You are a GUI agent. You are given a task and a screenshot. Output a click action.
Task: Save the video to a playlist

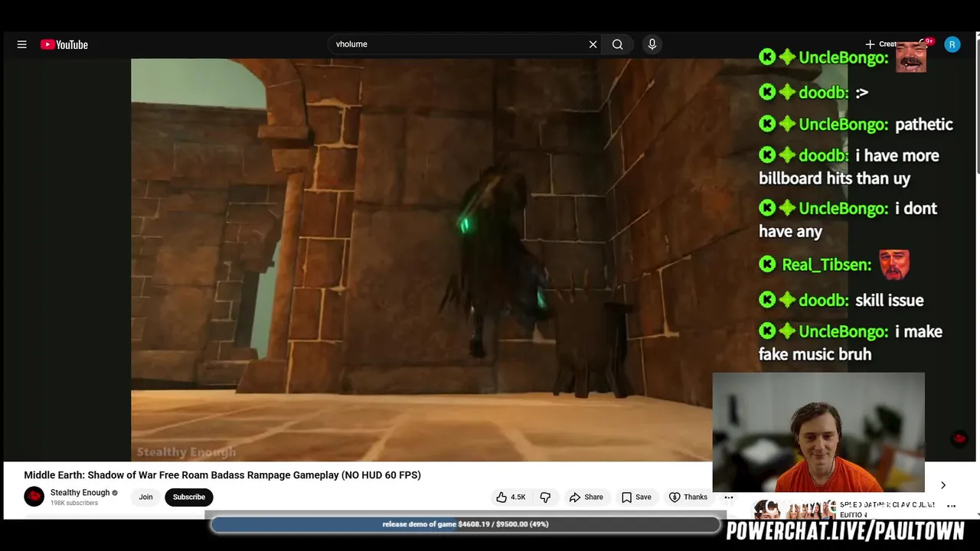pos(637,497)
